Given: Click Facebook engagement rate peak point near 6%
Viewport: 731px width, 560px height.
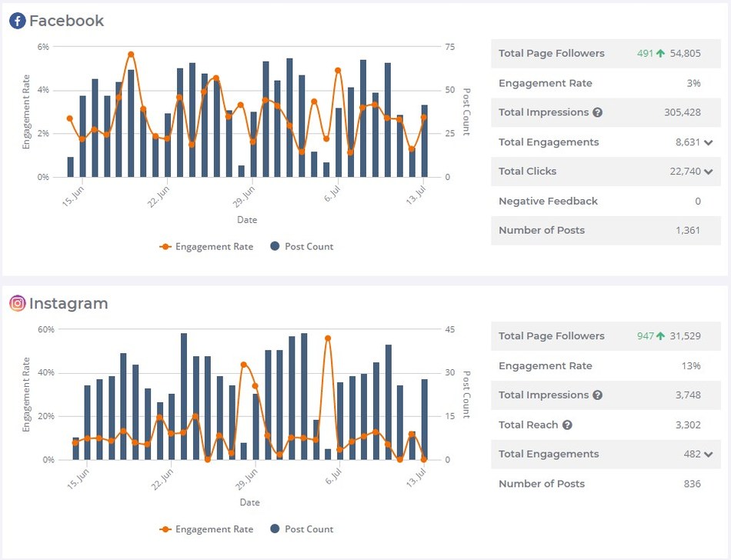Looking at the screenshot, I should tap(131, 55).
